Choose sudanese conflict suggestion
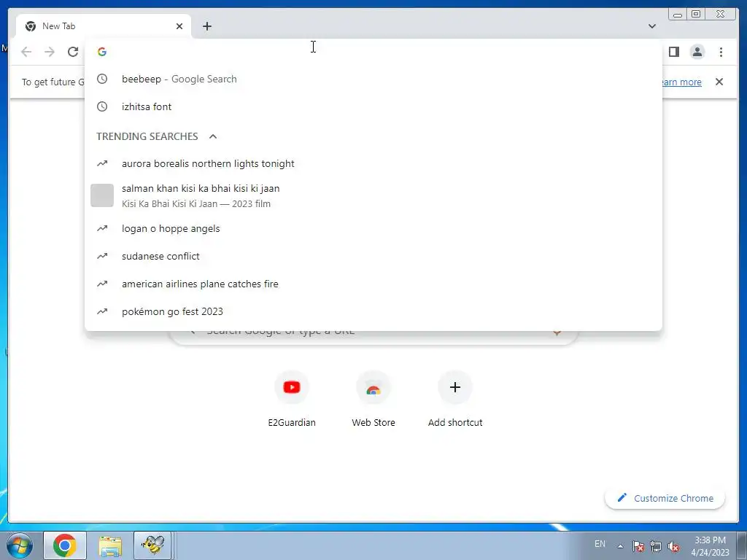The height and width of the screenshot is (560, 747). [373, 256]
